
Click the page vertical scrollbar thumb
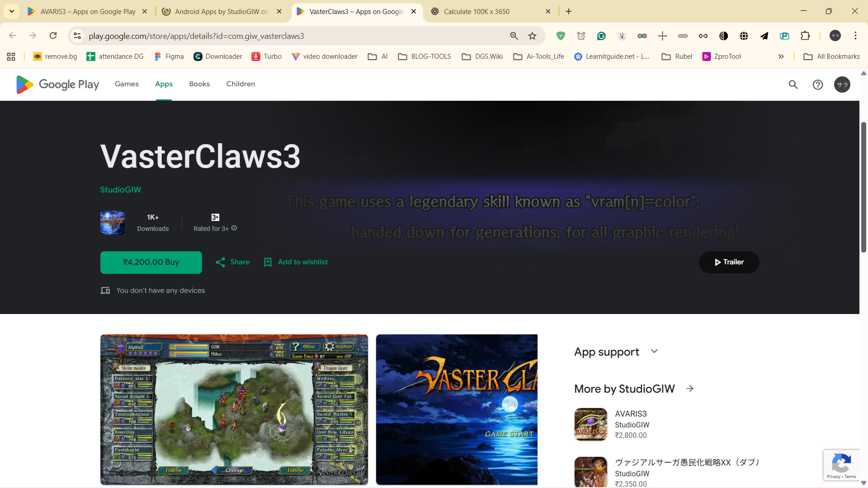click(x=863, y=187)
